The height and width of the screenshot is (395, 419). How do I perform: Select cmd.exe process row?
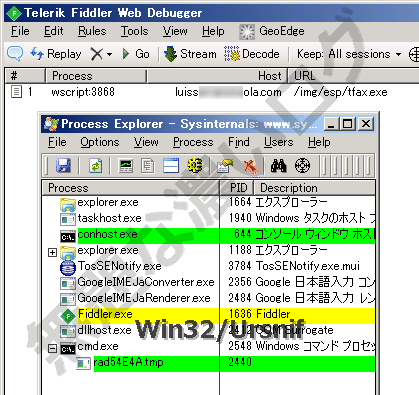pos(209,347)
